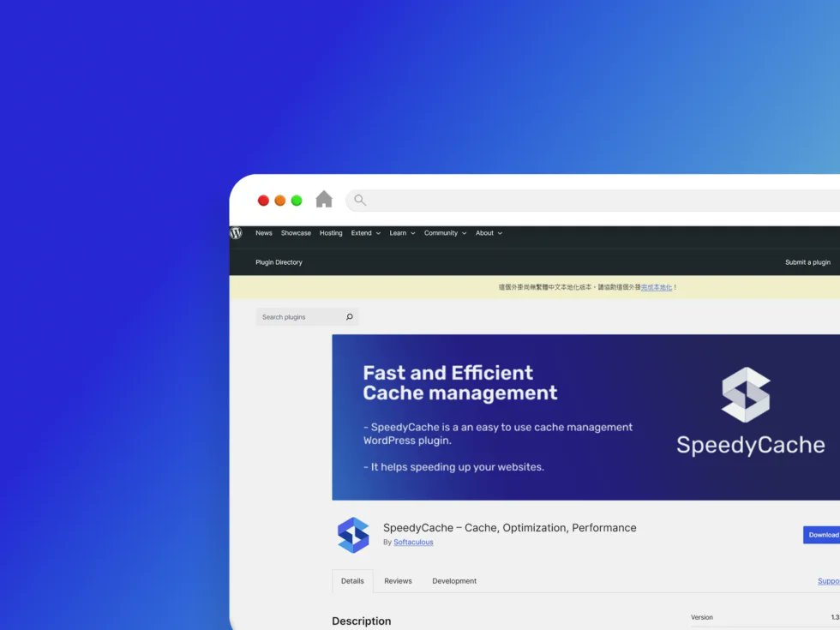Click the browser address bar field
Image resolution: width=840 pixels, height=630 pixels.
tap(592, 201)
